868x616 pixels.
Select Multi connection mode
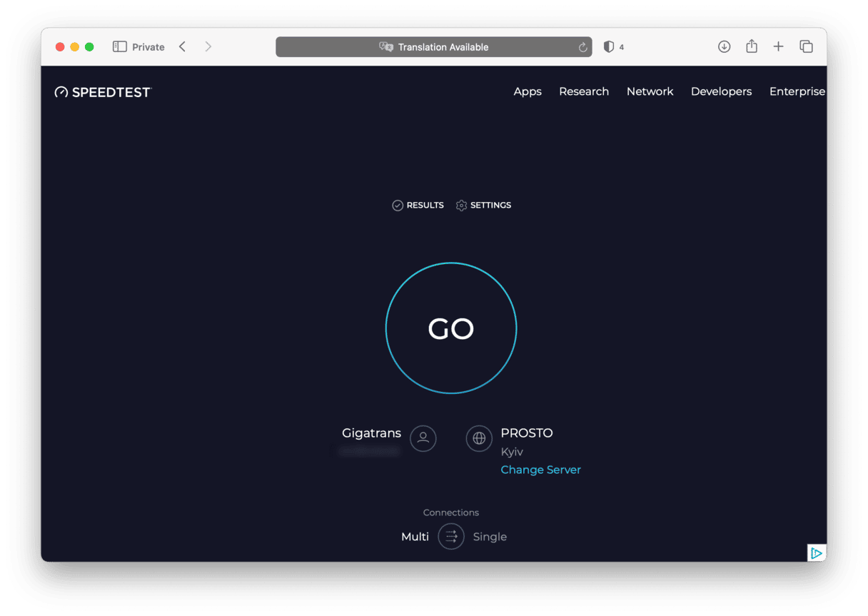pyautogui.click(x=415, y=537)
